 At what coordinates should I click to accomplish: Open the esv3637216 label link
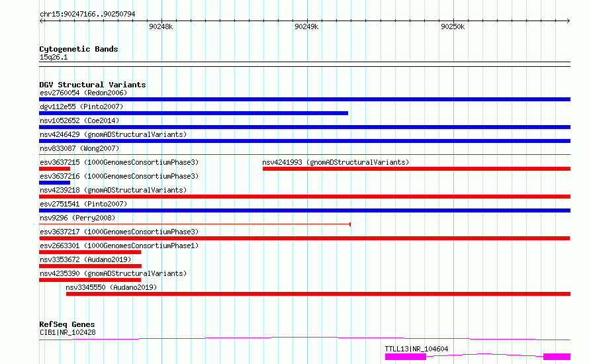[119, 176]
